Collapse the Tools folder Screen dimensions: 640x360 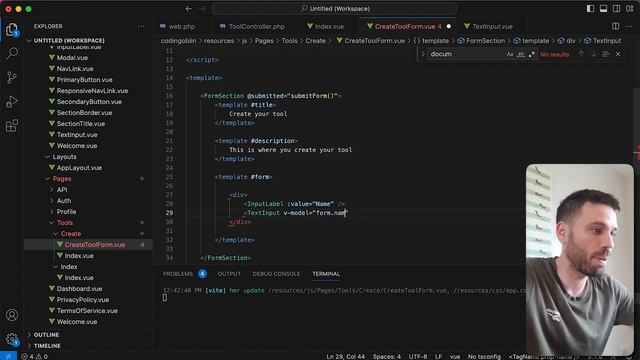(x=65, y=223)
